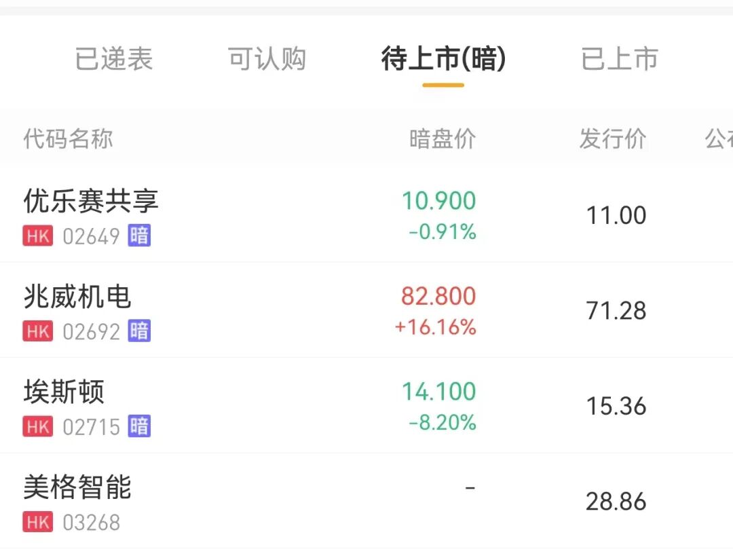The width and height of the screenshot is (733, 560).
Task: Sort by the 发行价 column header
Action: pyautogui.click(x=613, y=139)
